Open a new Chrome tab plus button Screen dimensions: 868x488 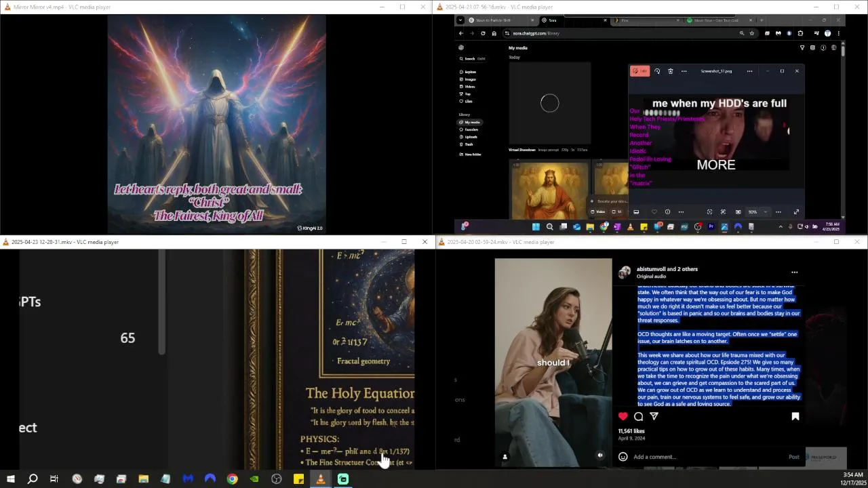[x=762, y=20]
